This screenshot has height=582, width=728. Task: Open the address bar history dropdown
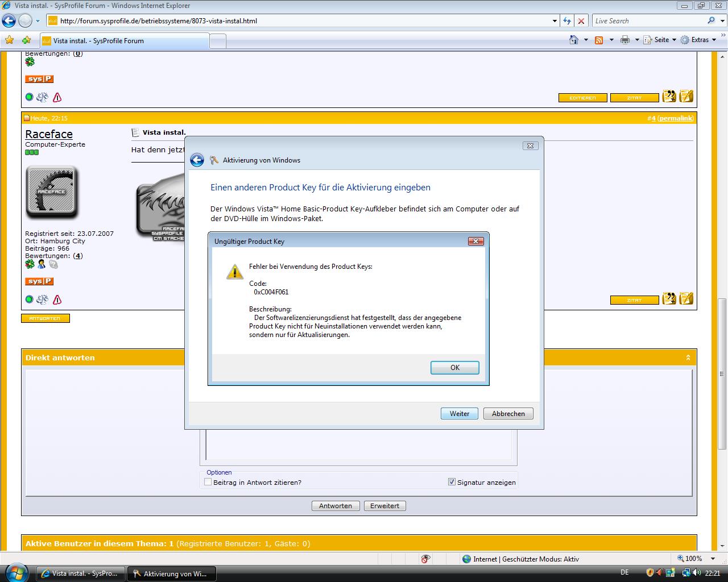pyautogui.click(x=555, y=21)
